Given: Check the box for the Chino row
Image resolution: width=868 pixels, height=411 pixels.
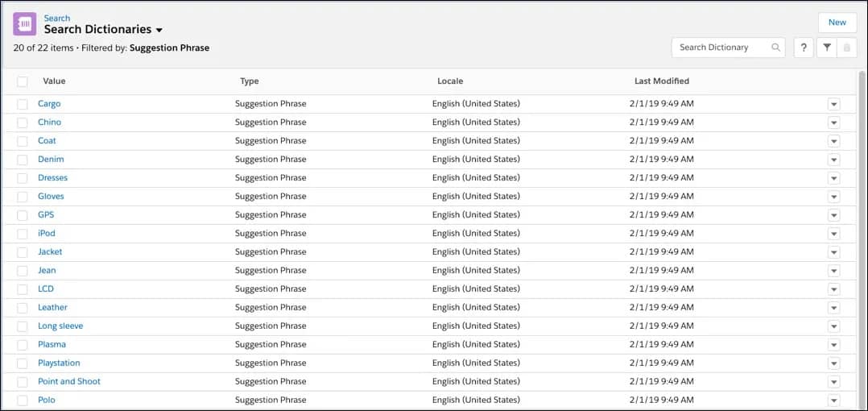Looking at the screenshot, I should click(x=23, y=122).
